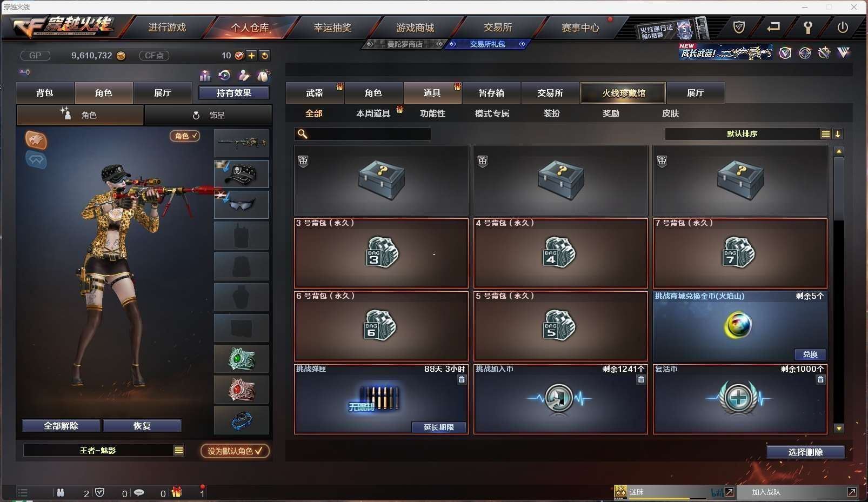This screenshot has width=868, height=502.
Task: Click the trash icon on 复活币 item
Action: [820, 379]
